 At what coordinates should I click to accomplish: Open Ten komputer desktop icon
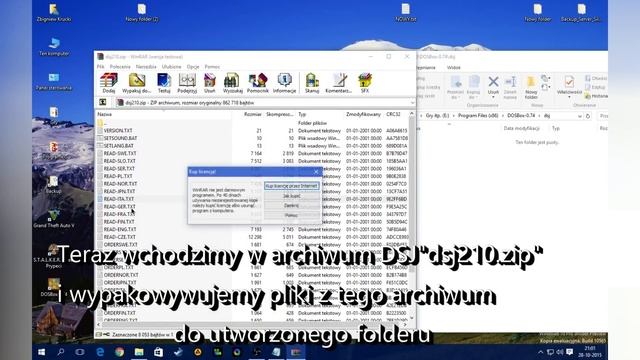(54, 47)
